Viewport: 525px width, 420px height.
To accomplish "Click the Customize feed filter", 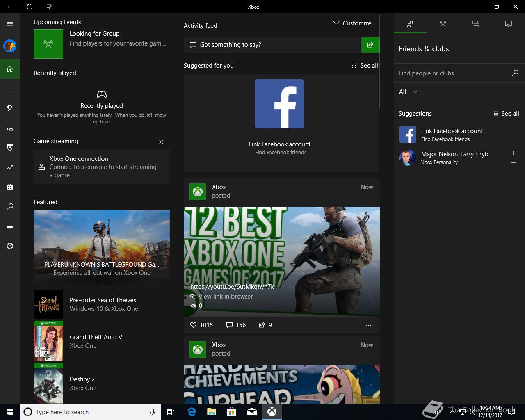I will (x=352, y=23).
